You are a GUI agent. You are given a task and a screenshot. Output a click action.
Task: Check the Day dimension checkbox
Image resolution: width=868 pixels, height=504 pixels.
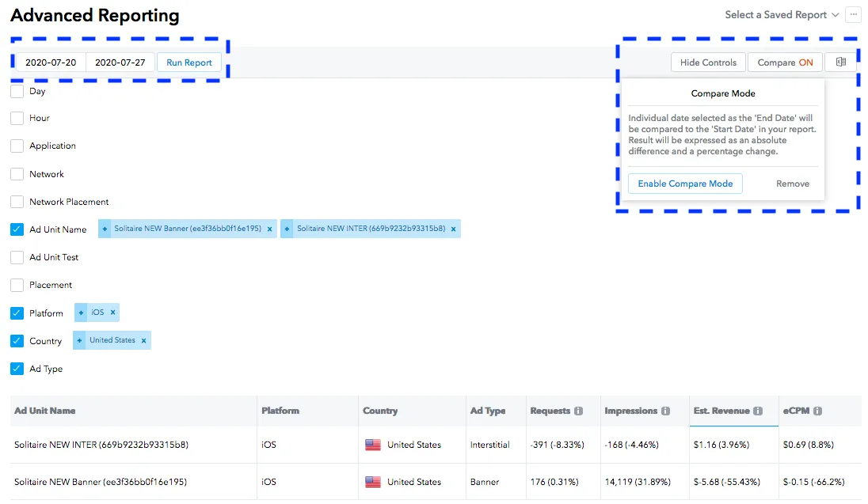pyautogui.click(x=17, y=90)
